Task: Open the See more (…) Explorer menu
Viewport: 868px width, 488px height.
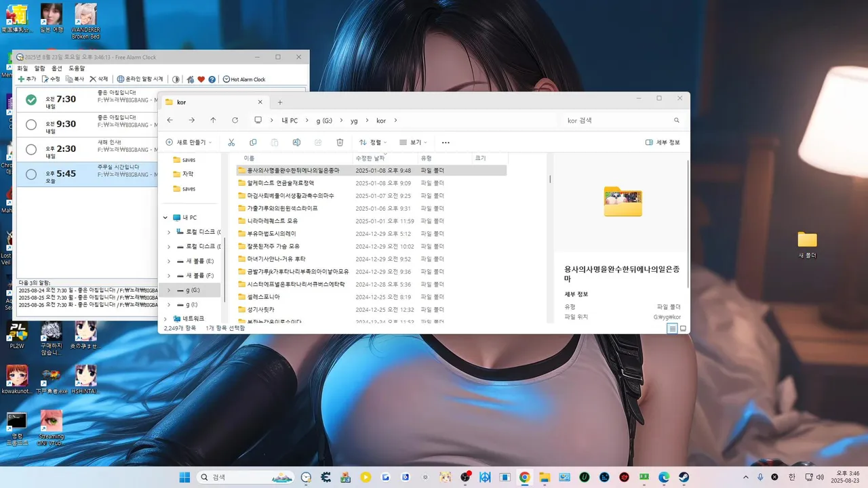Action: click(x=446, y=142)
